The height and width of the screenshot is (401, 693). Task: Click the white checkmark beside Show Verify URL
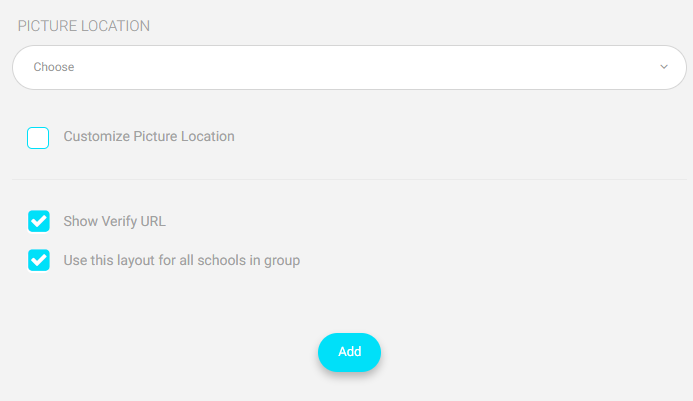pos(39,221)
